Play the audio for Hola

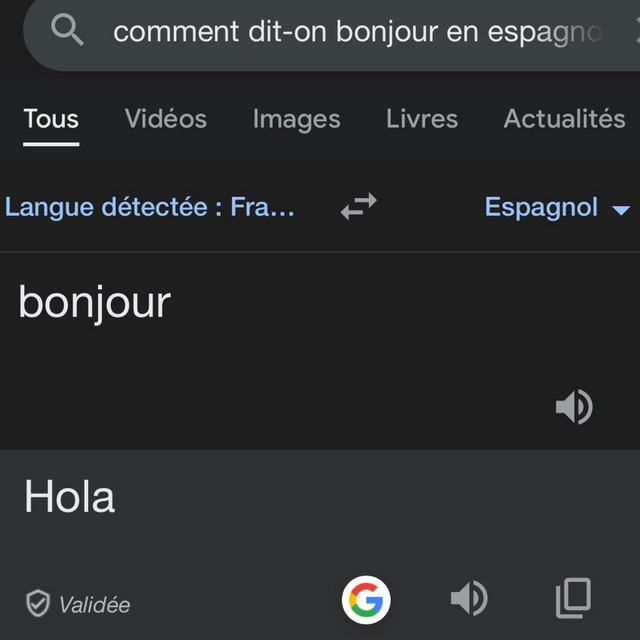(x=469, y=598)
